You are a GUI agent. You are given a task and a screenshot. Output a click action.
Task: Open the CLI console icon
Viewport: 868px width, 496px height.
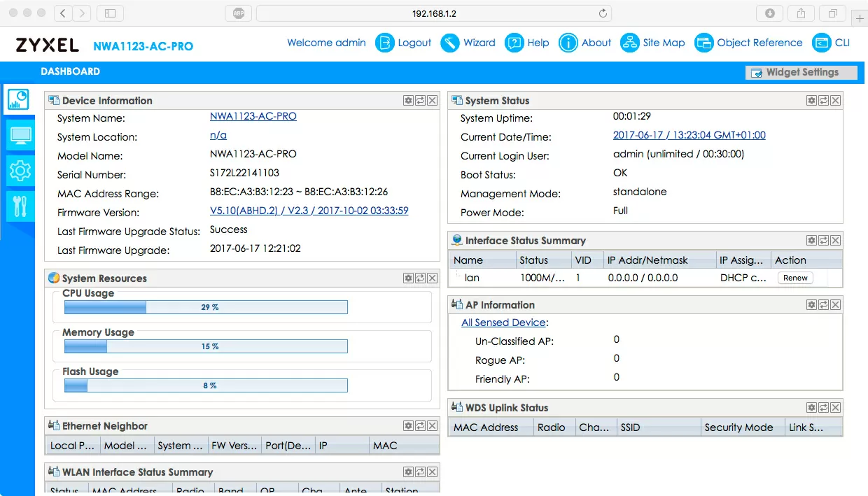(x=822, y=43)
